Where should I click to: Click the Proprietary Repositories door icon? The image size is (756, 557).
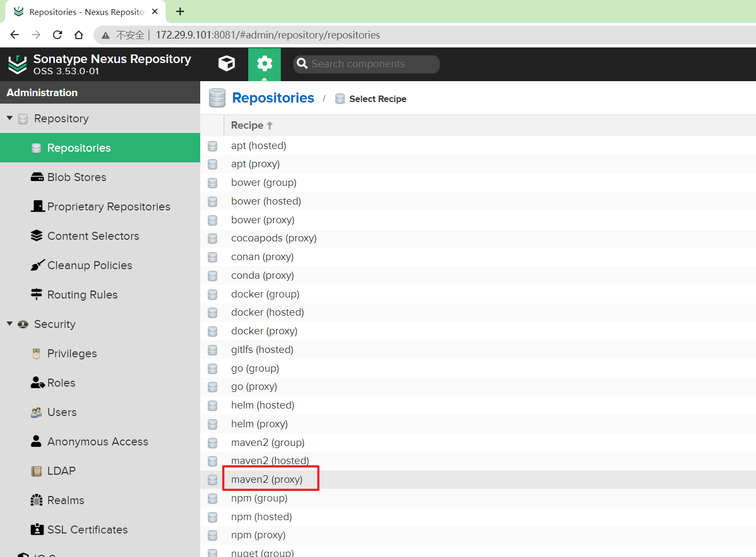coord(37,206)
